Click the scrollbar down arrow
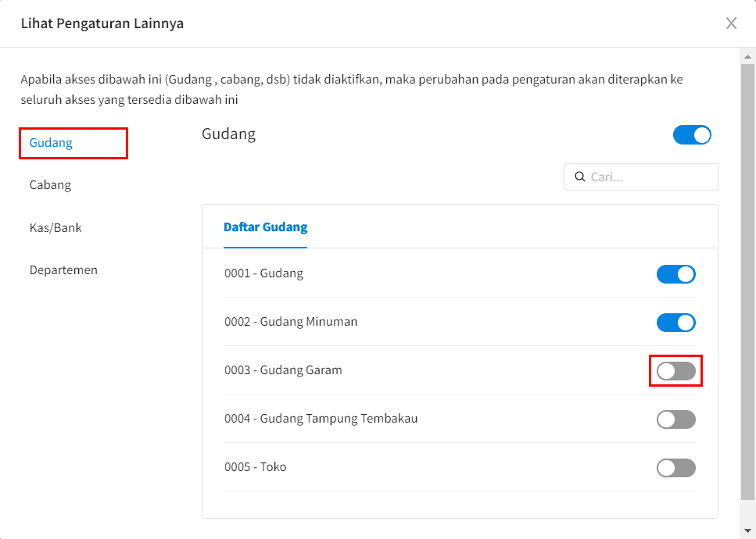 (747, 530)
